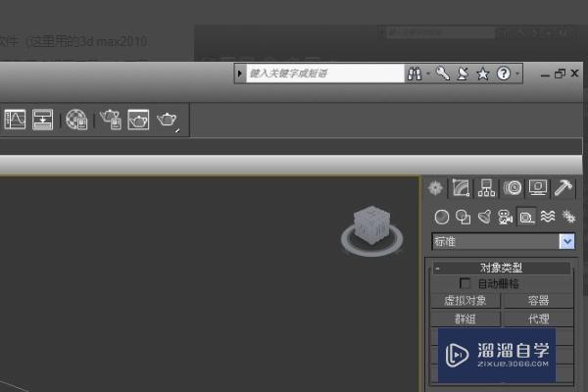The height and width of the screenshot is (392, 588).
Task: Select the Space Warps category icon
Action: tap(548, 217)
